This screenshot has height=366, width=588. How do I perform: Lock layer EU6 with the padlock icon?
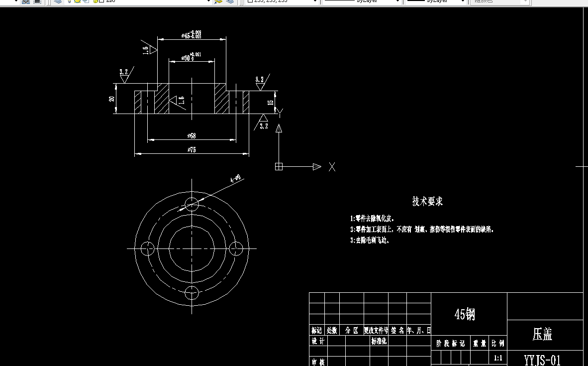86,1
